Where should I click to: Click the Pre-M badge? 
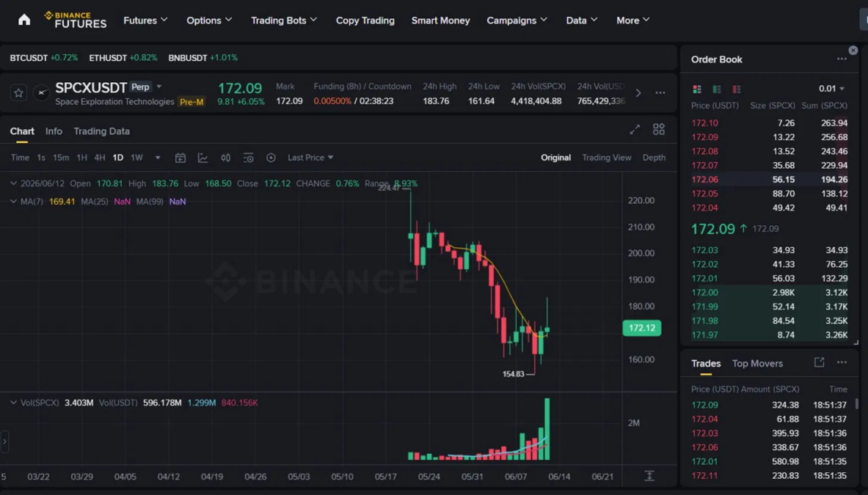pos(192,102)
